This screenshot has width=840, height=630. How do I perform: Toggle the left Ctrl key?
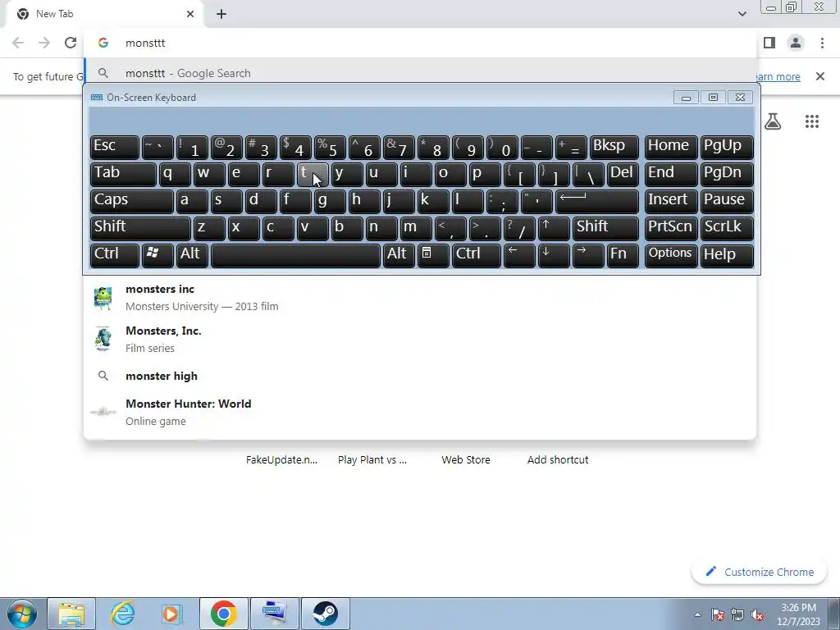114,255
